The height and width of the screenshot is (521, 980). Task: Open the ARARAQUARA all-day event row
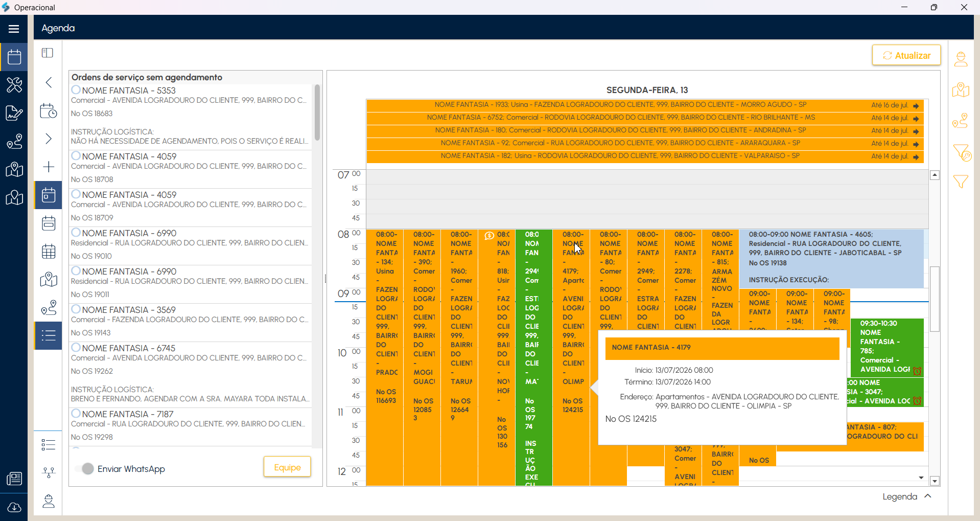coord(645,144)
